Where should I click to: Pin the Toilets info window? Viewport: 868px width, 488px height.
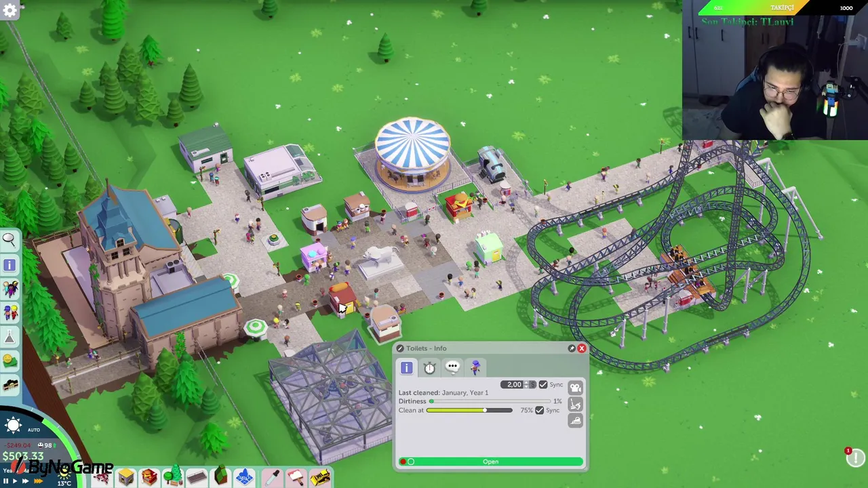571,348
